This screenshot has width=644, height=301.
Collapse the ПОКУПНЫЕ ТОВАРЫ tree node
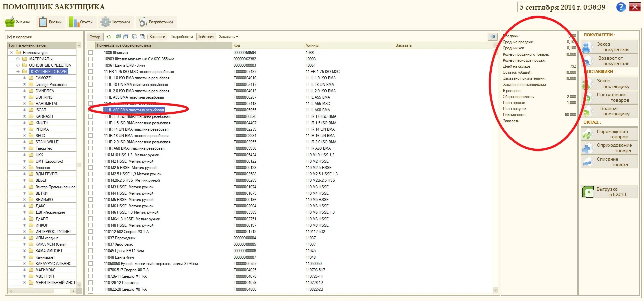click(x=18, y=72)
